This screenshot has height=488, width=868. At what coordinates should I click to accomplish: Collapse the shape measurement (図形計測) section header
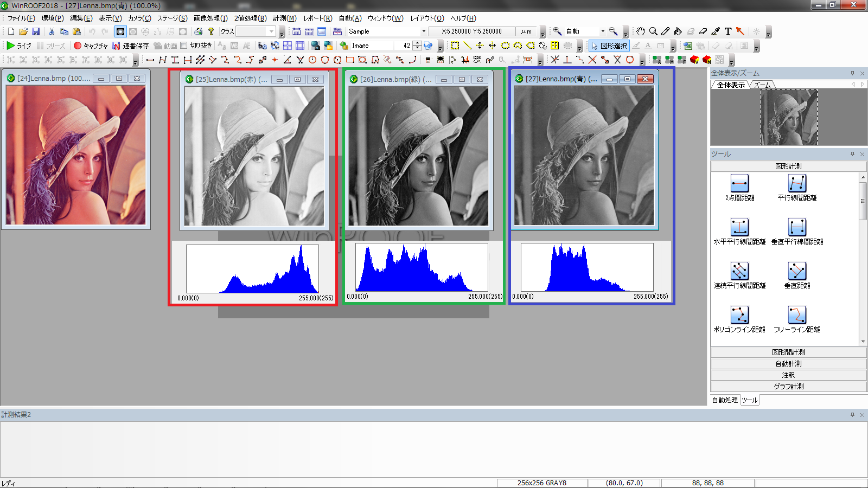(788, 166)
